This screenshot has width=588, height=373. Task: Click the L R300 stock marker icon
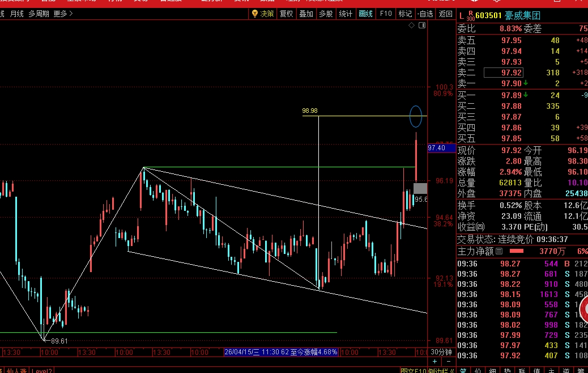point(466,16)
